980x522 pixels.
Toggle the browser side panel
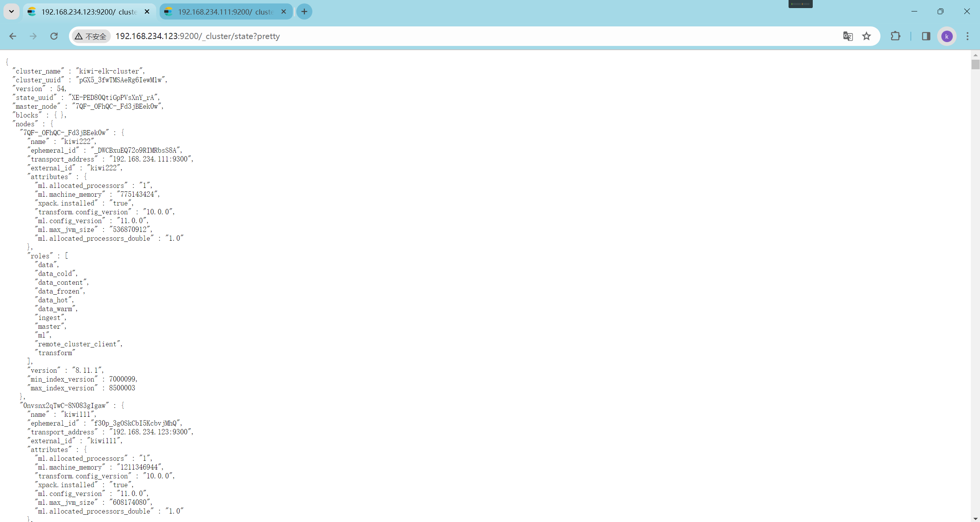point(926,36)
